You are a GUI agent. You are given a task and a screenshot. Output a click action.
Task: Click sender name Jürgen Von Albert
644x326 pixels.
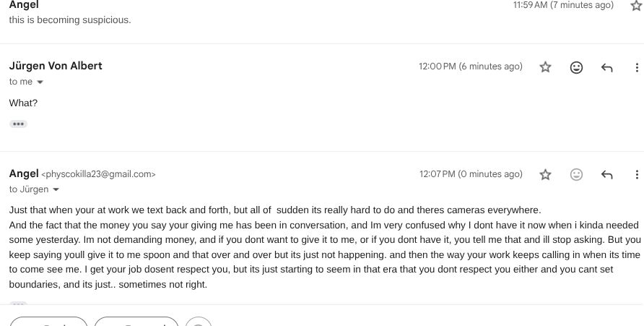pos(56,66)
